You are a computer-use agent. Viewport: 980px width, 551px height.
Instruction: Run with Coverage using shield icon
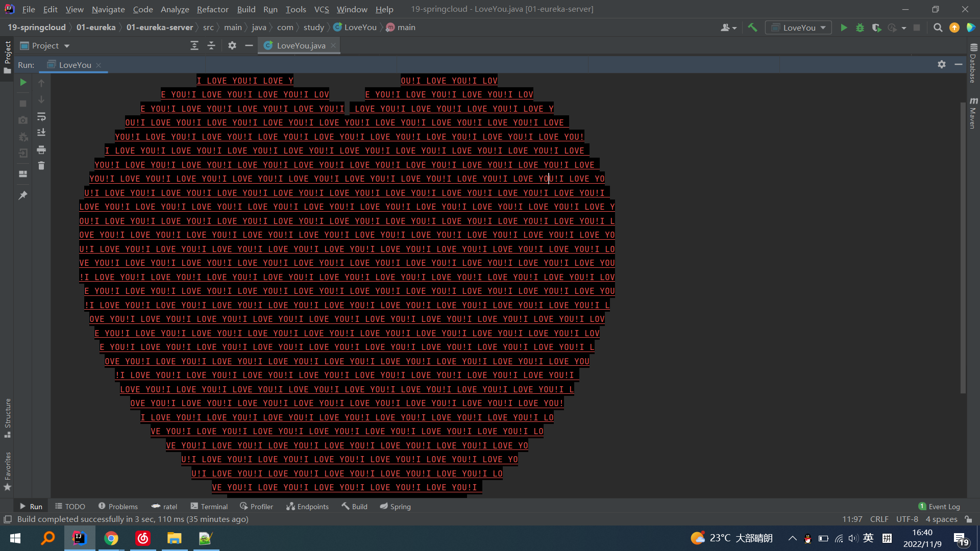pos(876,28)
